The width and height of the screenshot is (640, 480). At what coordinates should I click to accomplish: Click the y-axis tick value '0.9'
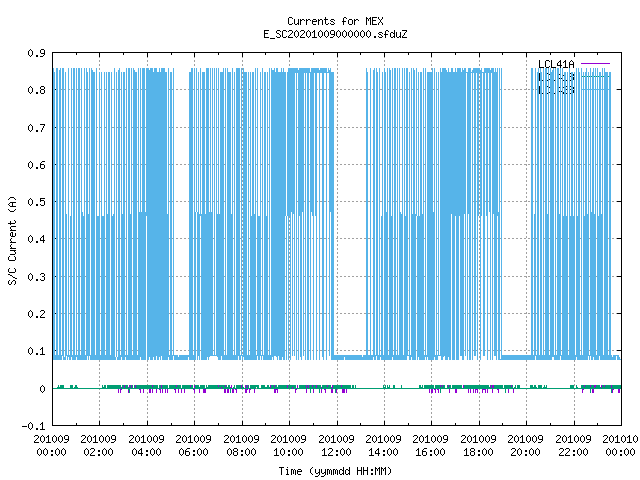coord(36,53)
